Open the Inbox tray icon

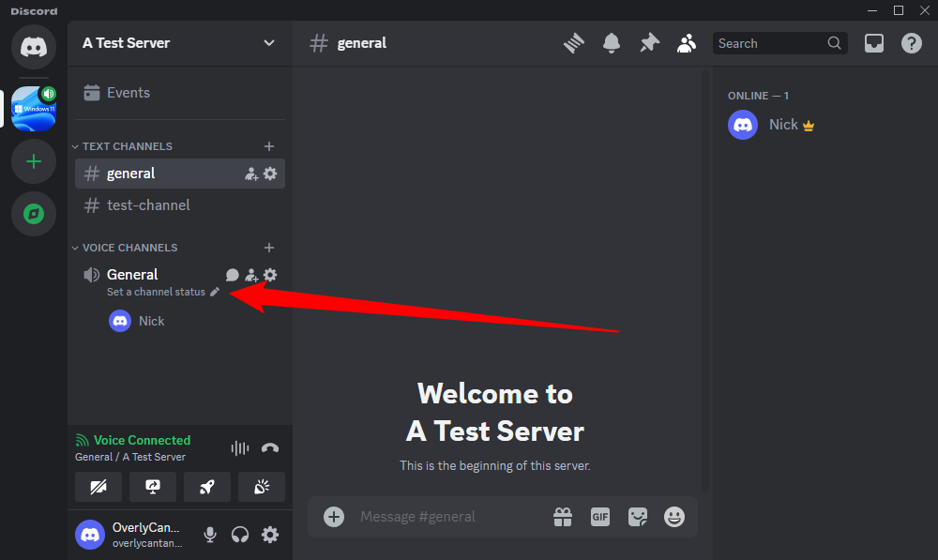click(x=874, y=43)
